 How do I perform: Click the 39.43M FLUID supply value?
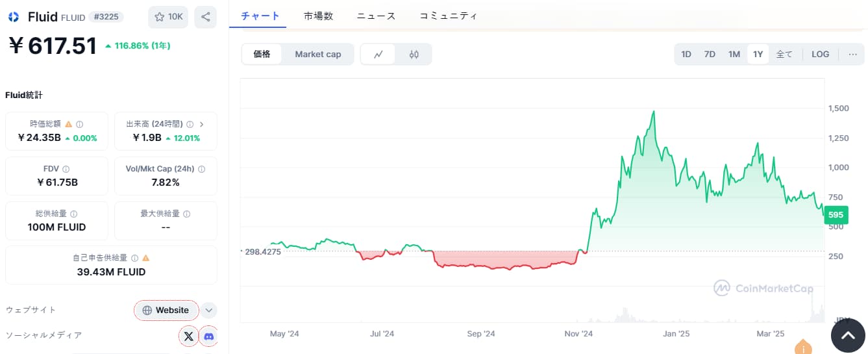(x=111, y=272)
